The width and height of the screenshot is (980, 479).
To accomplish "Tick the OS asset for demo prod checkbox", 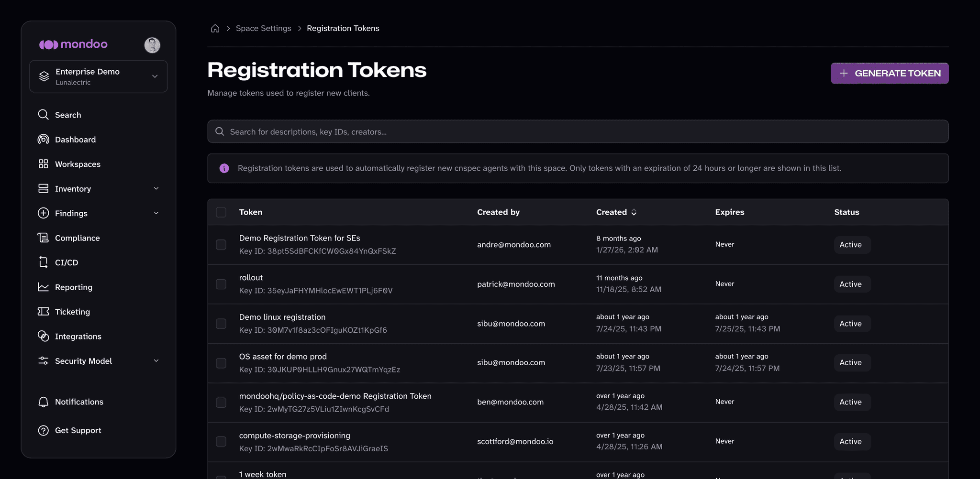I will 221,363.
